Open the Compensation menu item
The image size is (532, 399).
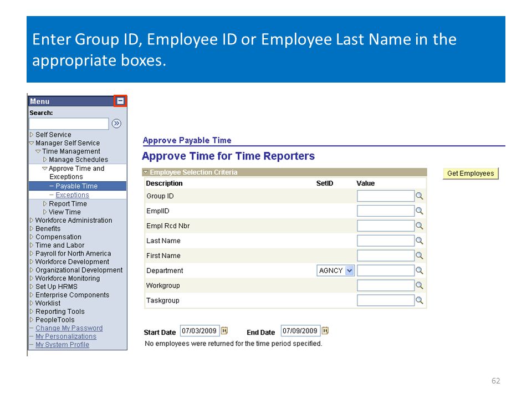pos(58,237)
